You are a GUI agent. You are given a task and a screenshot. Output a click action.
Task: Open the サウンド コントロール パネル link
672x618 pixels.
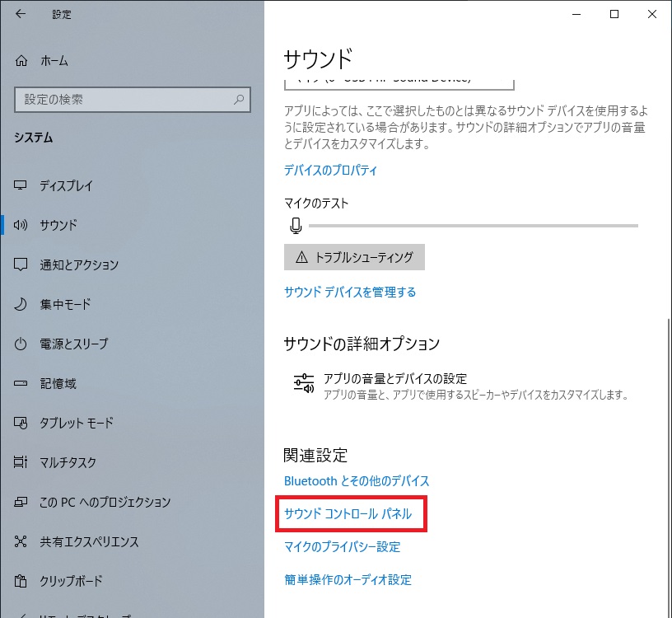click(x=348, y=513)
